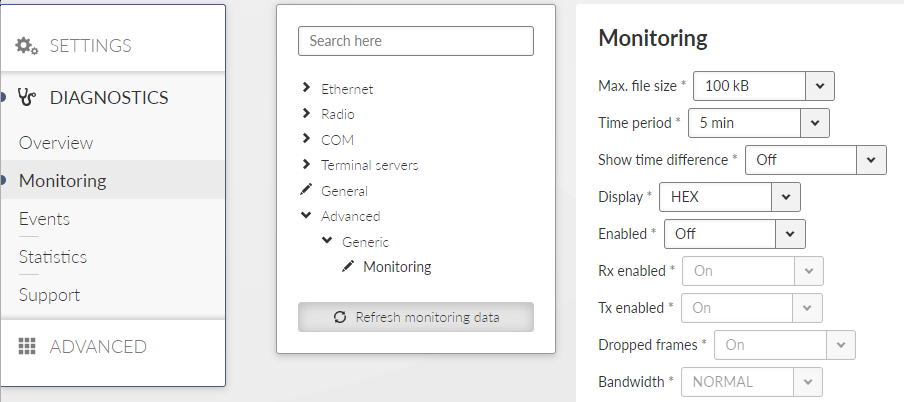Click the pencil icon beside Monitoring tree item
The height and width of the screenshot is (402, 904).
[348, 266]
